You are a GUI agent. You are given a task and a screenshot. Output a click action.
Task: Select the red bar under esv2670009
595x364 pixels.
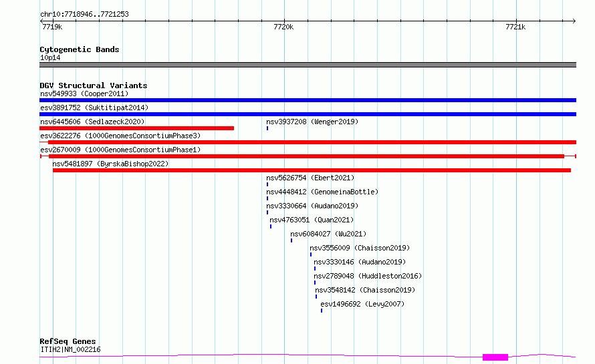click(307, 156)
